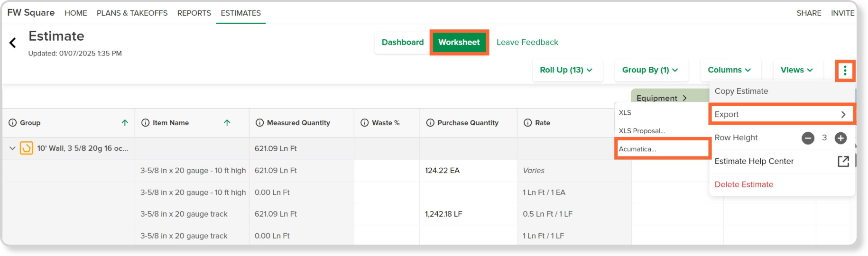Open the Roll Up (13) dropdown
Viewport: 868px width, 256px height.
tap(567, 70)
